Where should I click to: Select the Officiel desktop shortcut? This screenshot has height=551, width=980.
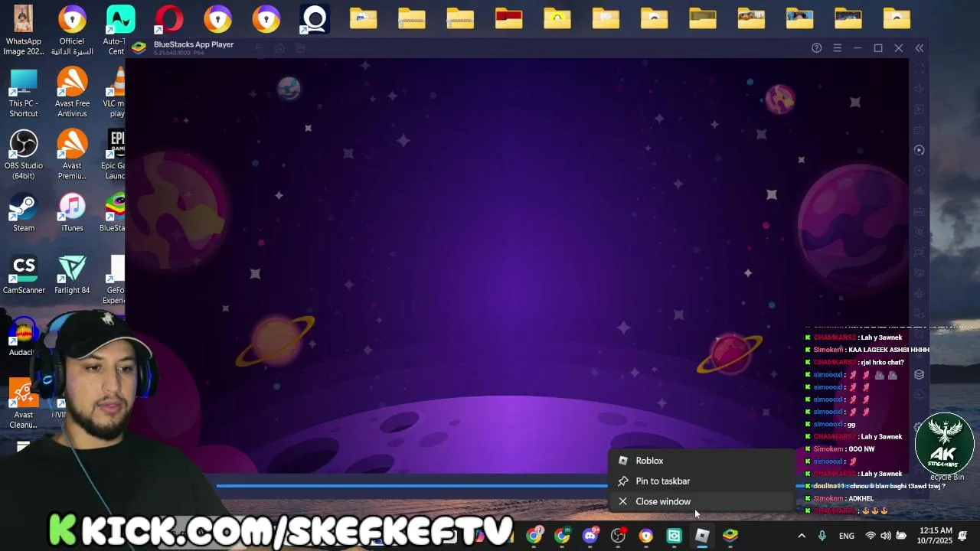point(72,31)
